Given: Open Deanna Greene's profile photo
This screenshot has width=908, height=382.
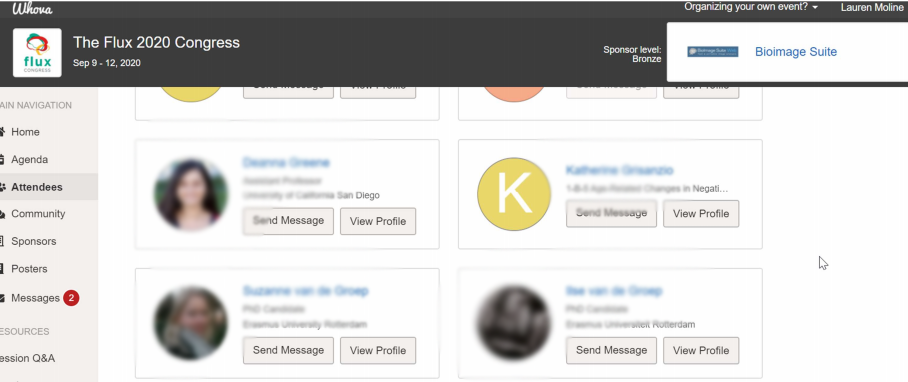Looking at the screenshot, I should coord(191,194).
